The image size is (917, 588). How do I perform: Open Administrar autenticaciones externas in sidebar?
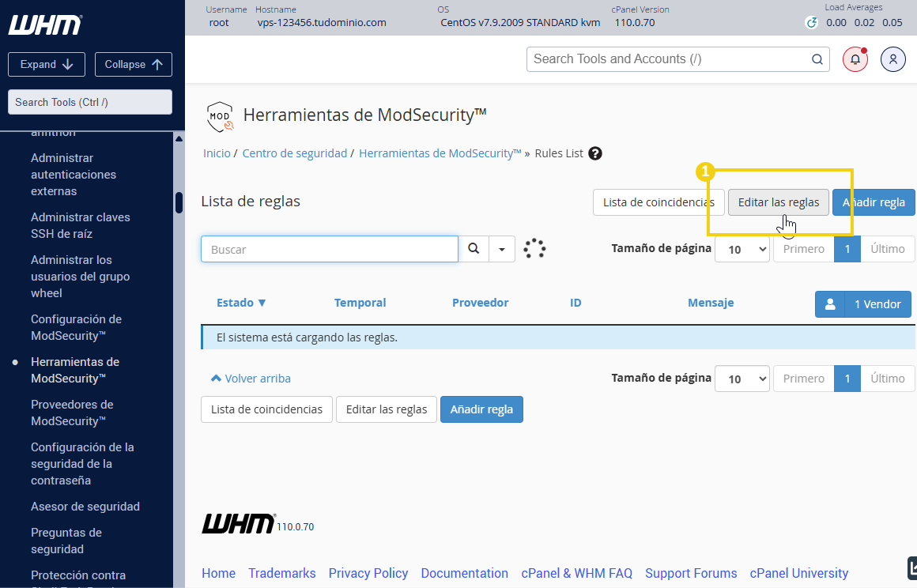[x=73, y=174]
